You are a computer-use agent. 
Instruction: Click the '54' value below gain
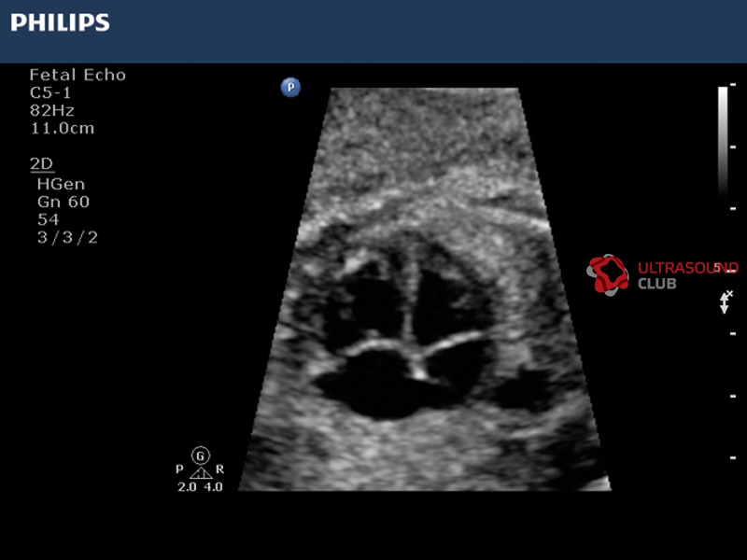(x=49, y=219)
